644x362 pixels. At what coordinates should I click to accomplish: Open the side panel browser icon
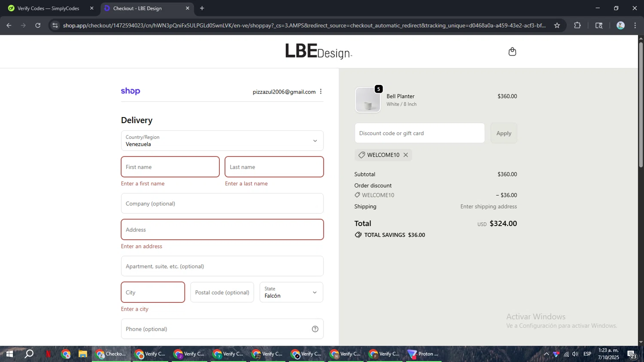599,25
